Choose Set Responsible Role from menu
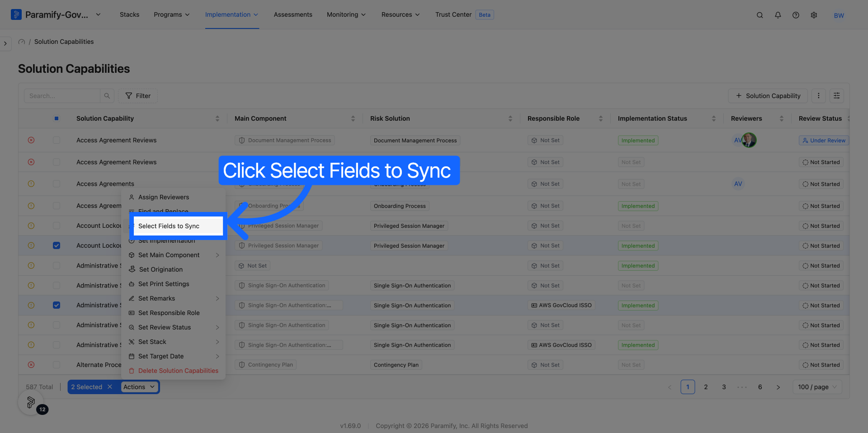Image resolution: width=868 pixels, height=433 pixels. [x=174, y=313]
